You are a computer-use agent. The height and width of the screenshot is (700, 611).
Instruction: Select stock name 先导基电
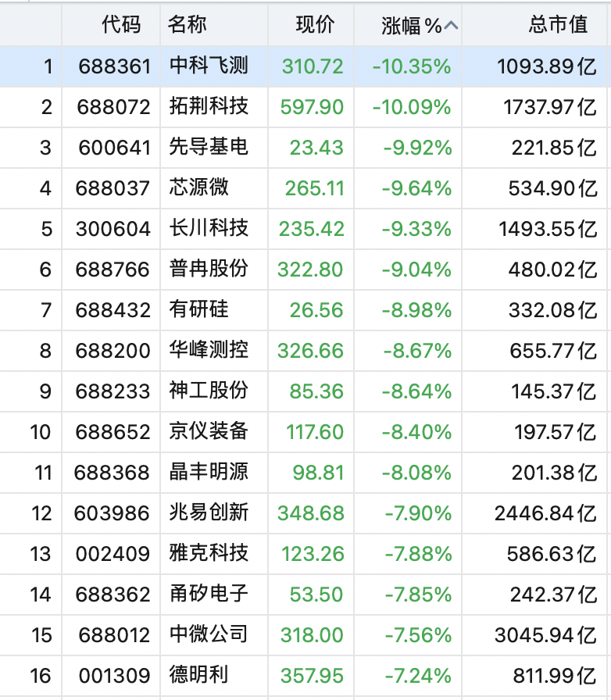(x=209, y=148)
